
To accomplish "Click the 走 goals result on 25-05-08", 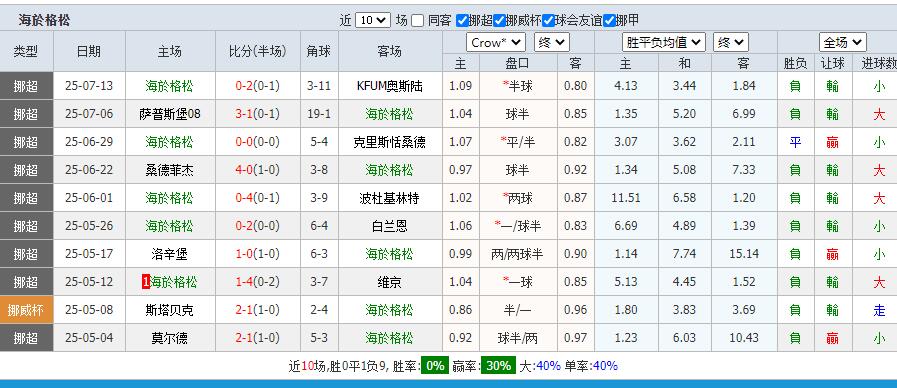I will click(879, 310).
